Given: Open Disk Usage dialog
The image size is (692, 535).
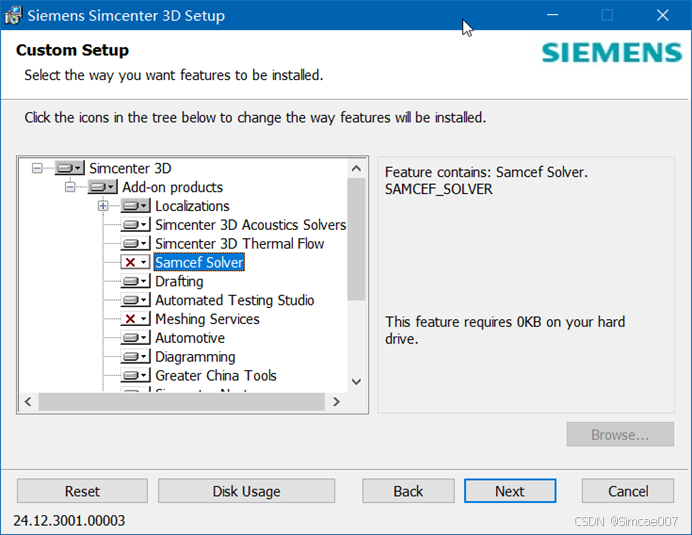Looking at the screenshot, I should pos(246,491).
